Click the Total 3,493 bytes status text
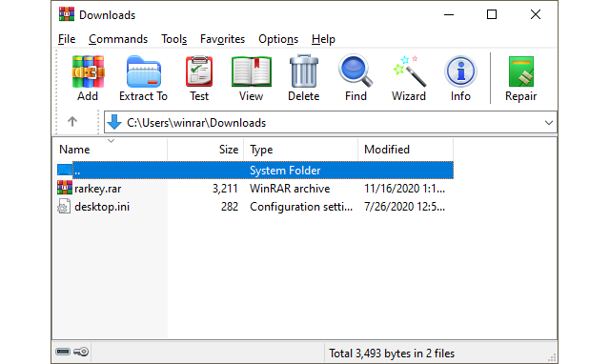This screenshot has height=364, width=610. (392, 354)
